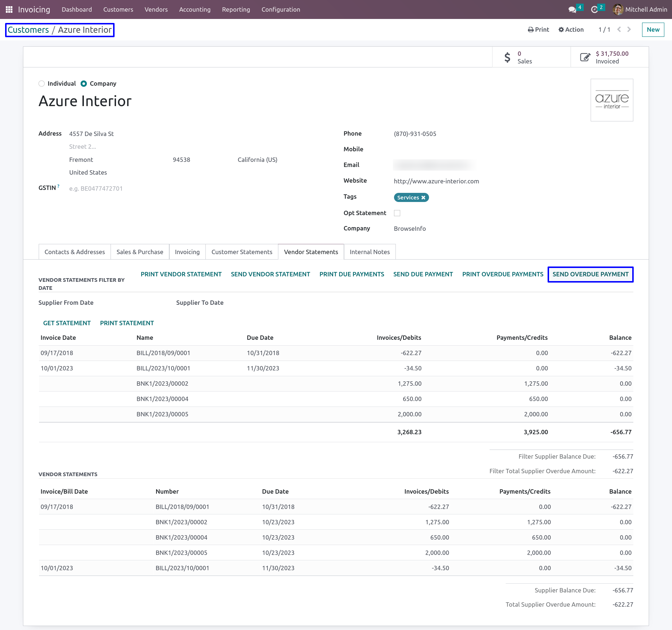Open the Dashboard menu
This screenshot has height=630, width=672.
[77, 9]
